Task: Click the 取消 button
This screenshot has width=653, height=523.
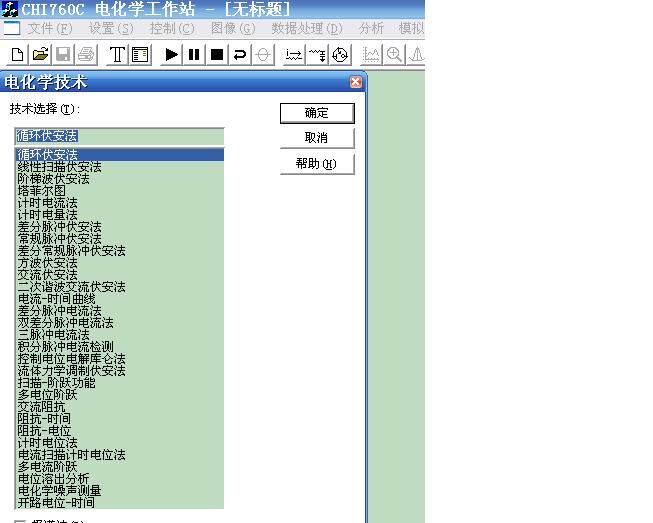Action: click(x=317, y=138)
